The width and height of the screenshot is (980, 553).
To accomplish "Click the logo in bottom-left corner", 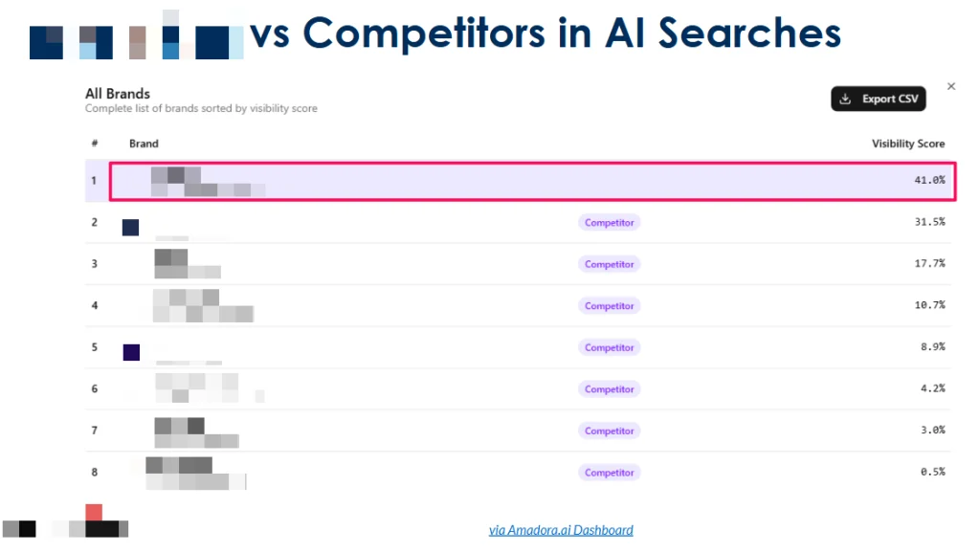I will pos(66,521).
